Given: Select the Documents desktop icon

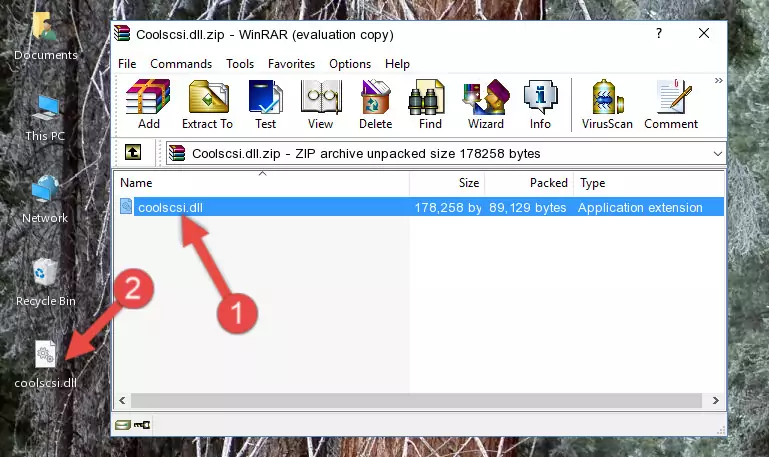Looking at the screenshot, I should (x=45, y=36).
